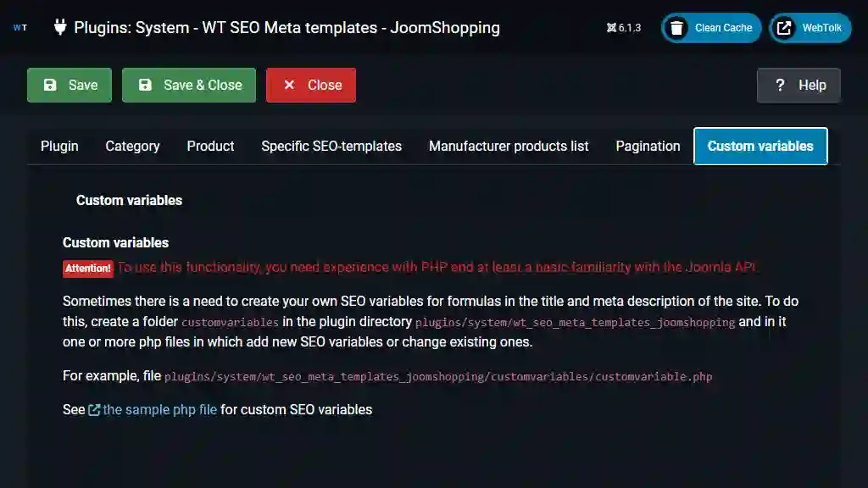This screenshot has width=868, height=488.
Task: Click the external-link icon in WebTolk button
Action: [x=784, y=28]
